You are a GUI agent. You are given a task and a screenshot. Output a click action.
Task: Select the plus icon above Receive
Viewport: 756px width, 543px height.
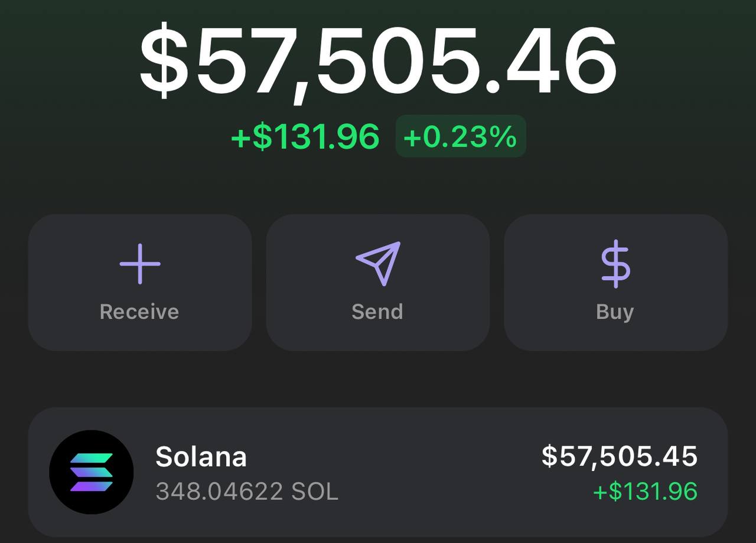(139, 265)
